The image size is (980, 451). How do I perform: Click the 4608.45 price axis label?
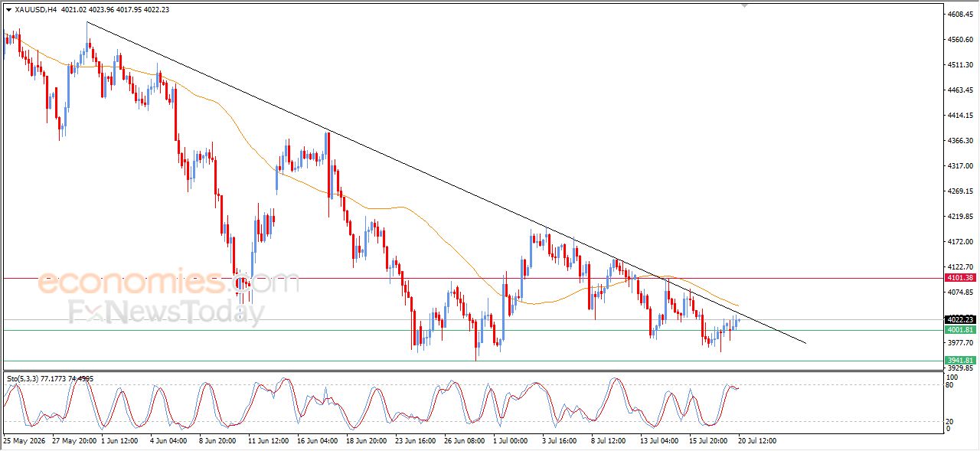(959, 15)
